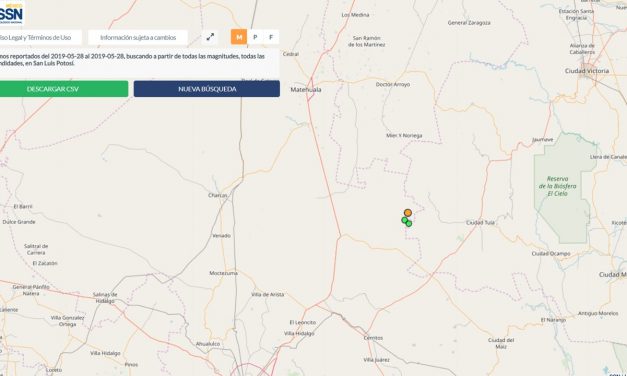Click the Los Medina label
Screen dimensions: 627x376
tap(355, 15)
